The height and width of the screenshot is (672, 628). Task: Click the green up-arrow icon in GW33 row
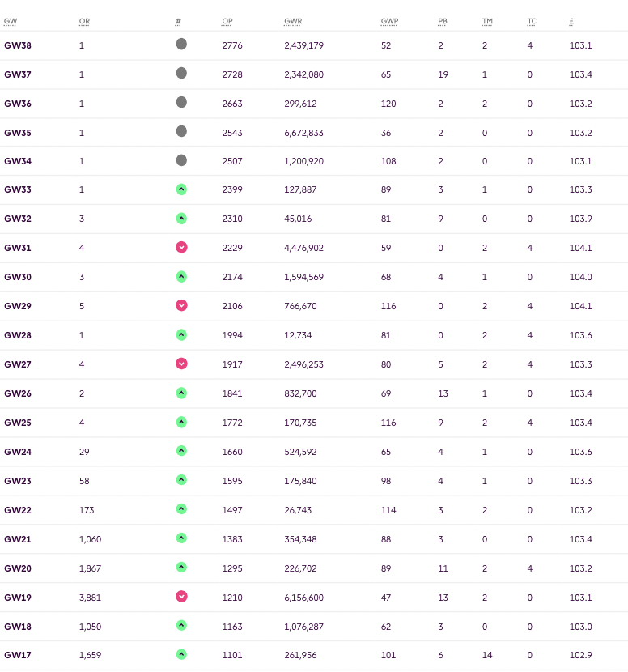click(181, 189)
